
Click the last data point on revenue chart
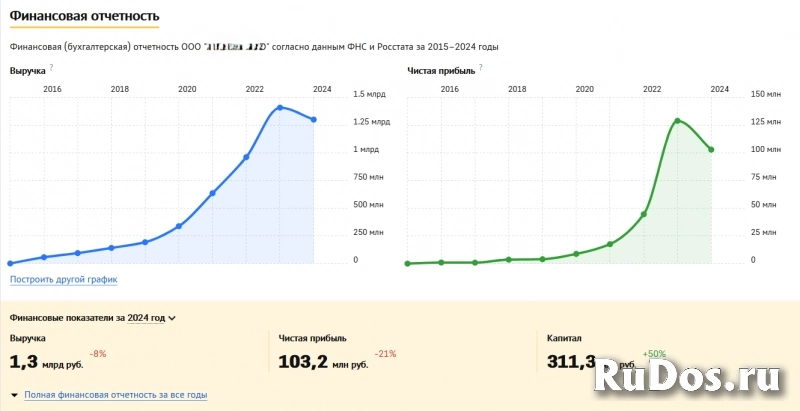coord(314,120)
